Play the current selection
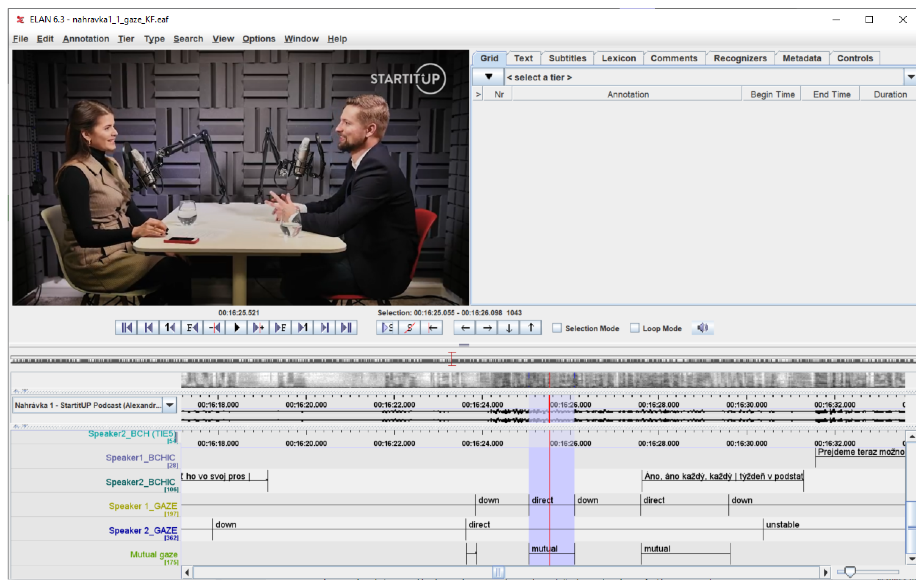 [x=387, y=328]
